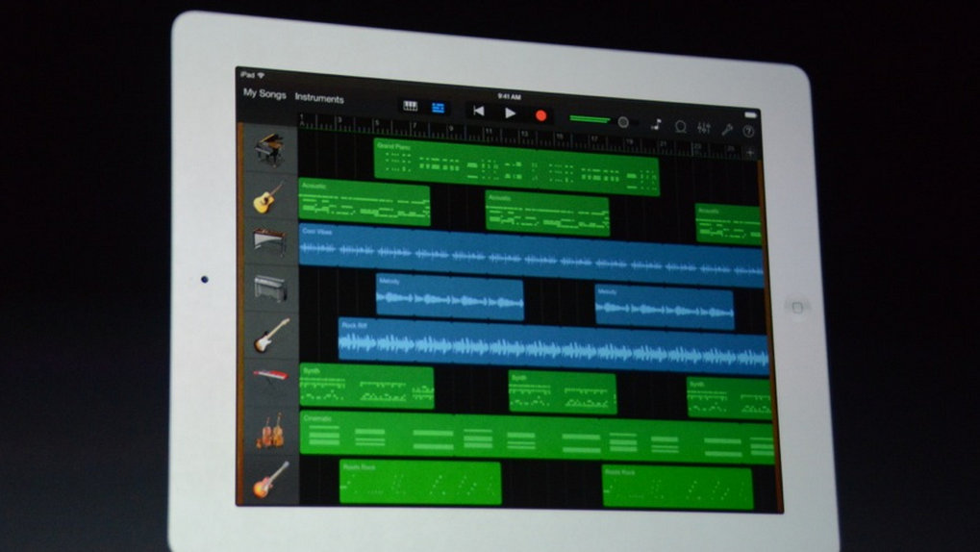Select the white electric guitar track icon

pos(269,336)
